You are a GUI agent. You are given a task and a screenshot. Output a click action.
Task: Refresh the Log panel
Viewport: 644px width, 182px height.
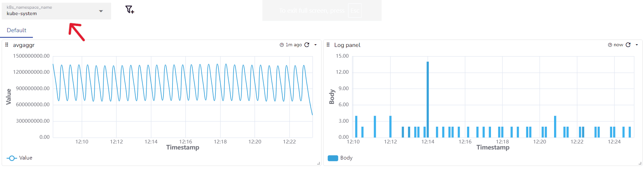pyautogui.click(x=628, y=45)
